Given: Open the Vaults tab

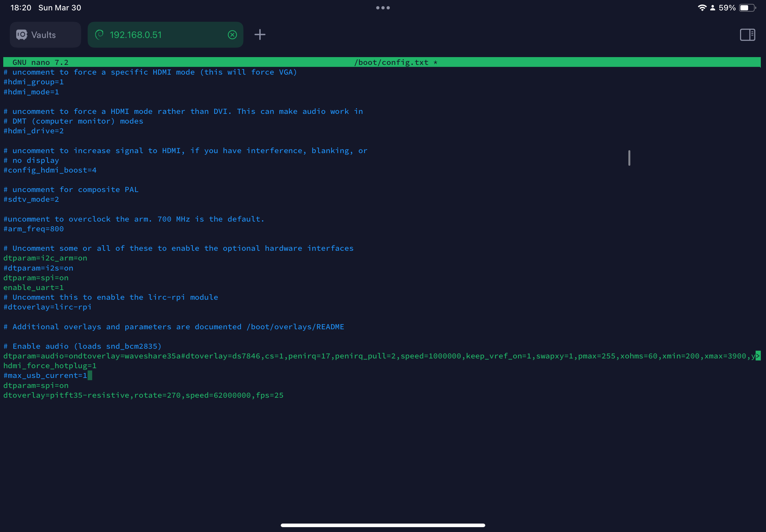Looking at the screenshot, I should click(45, 35).
